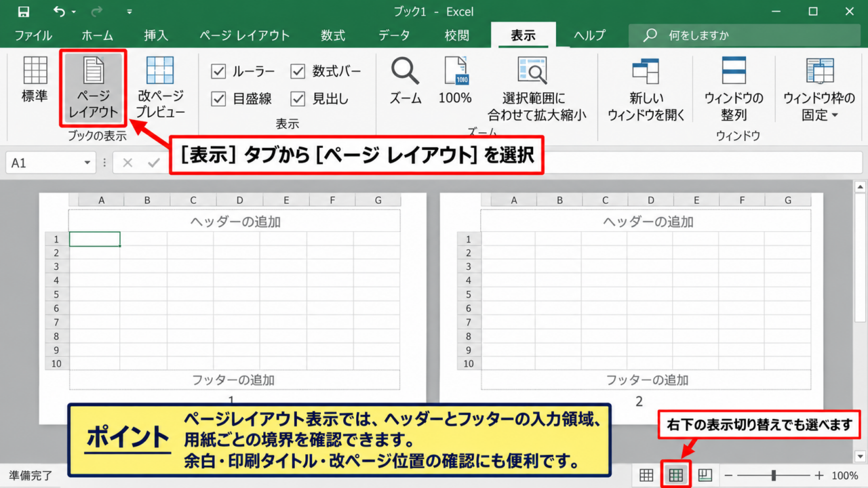
Task: Open the Name Box dropdown arrow
Action: coord(87,163)
